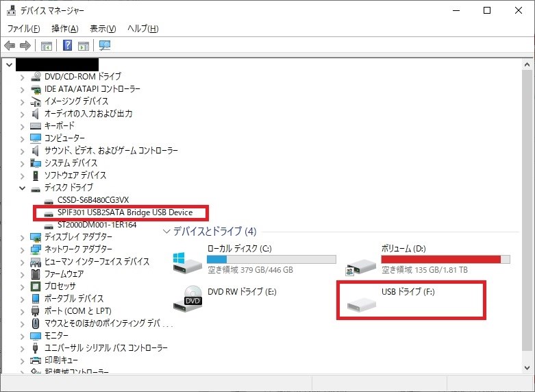The width and height of the screenshot is (535, 392).
Task: Click the システム デバイス icon
Action: tap(36, 163)
